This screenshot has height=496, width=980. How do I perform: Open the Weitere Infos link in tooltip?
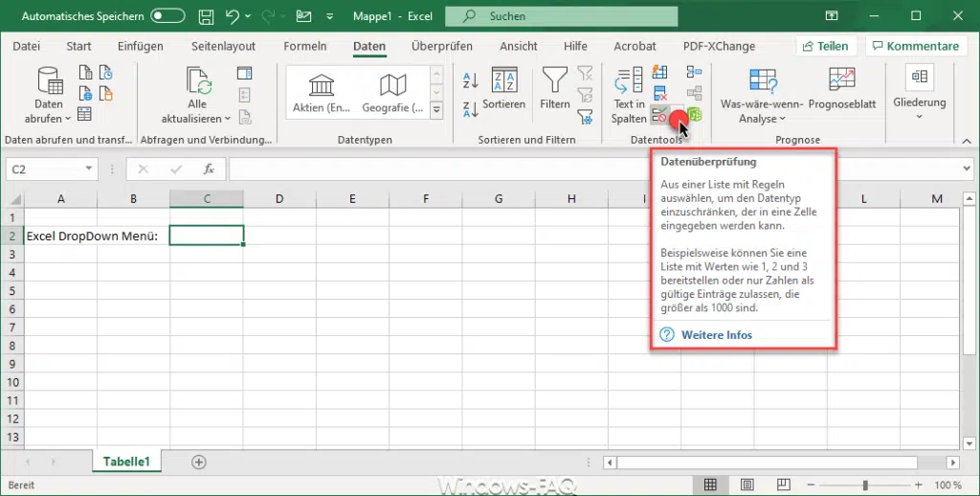click(716, 335)
